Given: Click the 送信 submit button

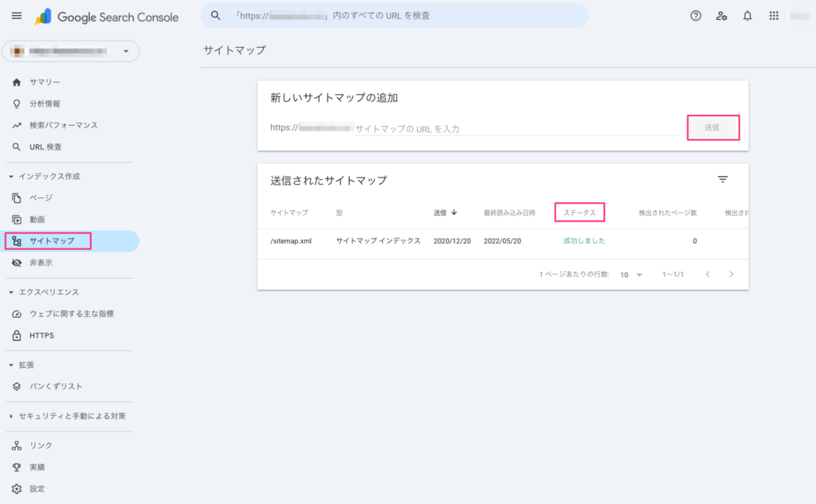Looking at the screenshot, I should click(x=713, y=127).
